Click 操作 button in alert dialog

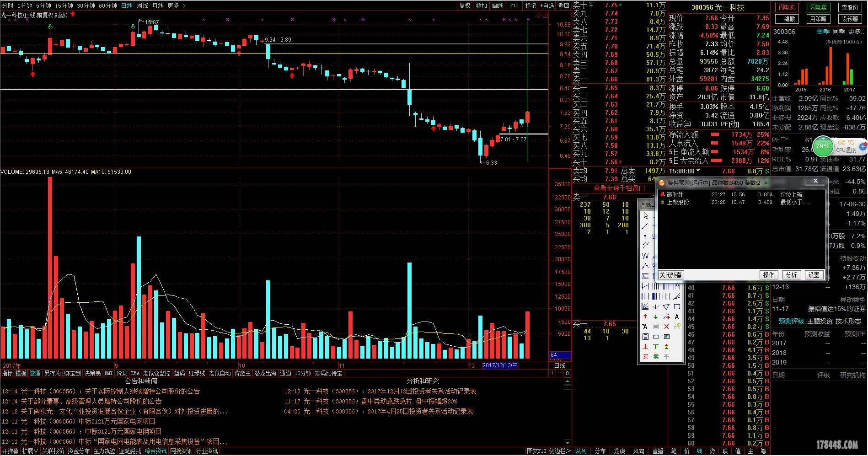768,275
